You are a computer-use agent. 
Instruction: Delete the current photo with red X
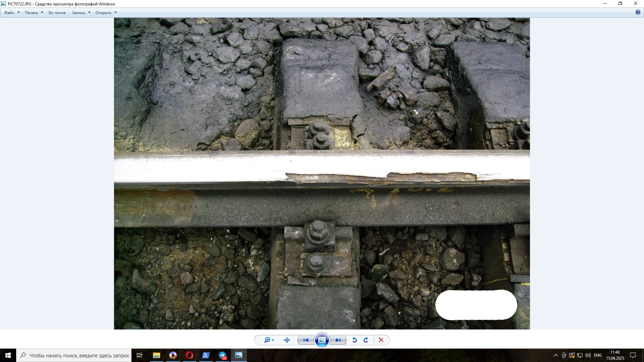click(x=381, y=340)
